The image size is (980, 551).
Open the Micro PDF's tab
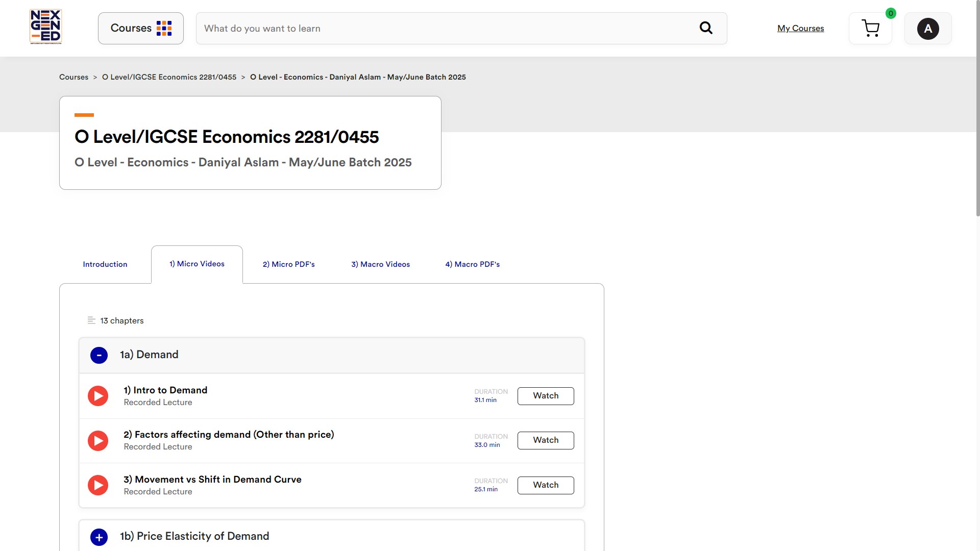point(288,264)
